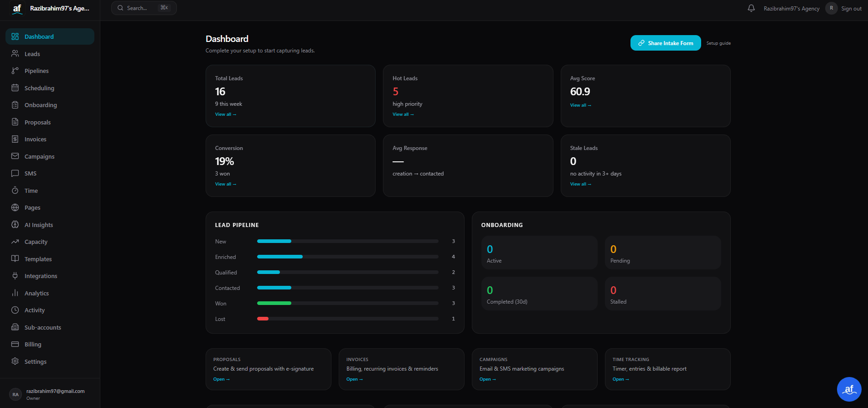Image resolution: width=868 pixels, height=408 pixels.
Task: Click the Integrations plug icon
Action: pyautogui.click(x=15, y=276)
